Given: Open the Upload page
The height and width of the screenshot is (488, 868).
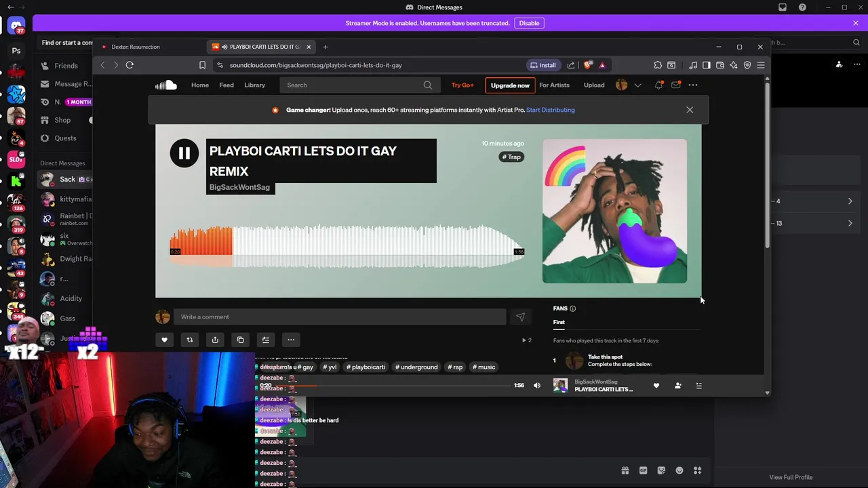Looking at the screenshot, I should tap(594, 85).
